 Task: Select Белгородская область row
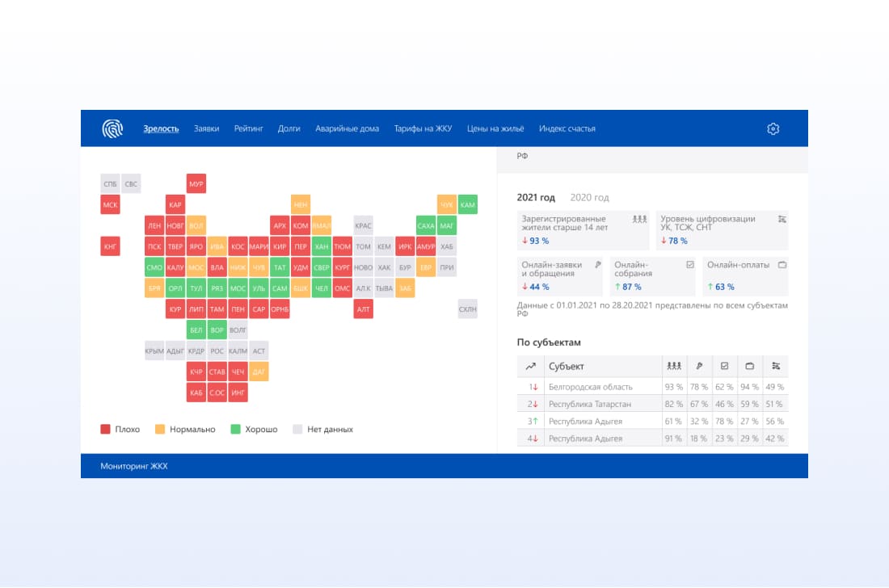pyautogui.click(x=652, y=387)
